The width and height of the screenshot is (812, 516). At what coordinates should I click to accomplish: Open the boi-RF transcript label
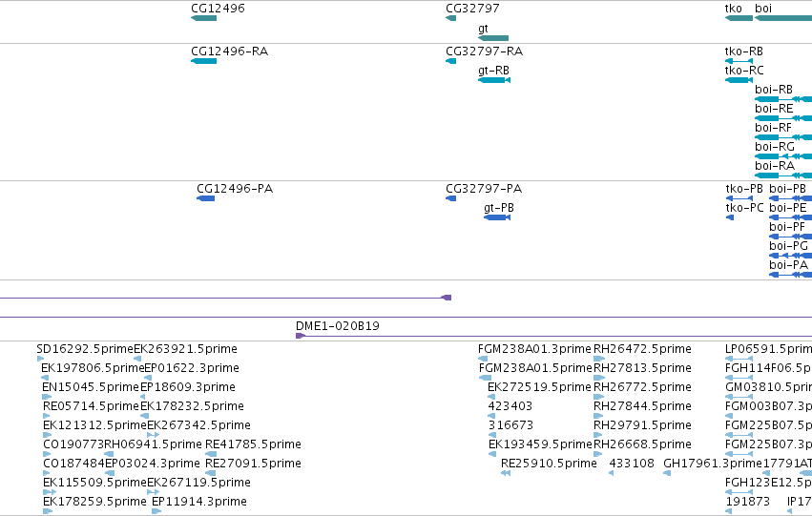tap(773, 128)
